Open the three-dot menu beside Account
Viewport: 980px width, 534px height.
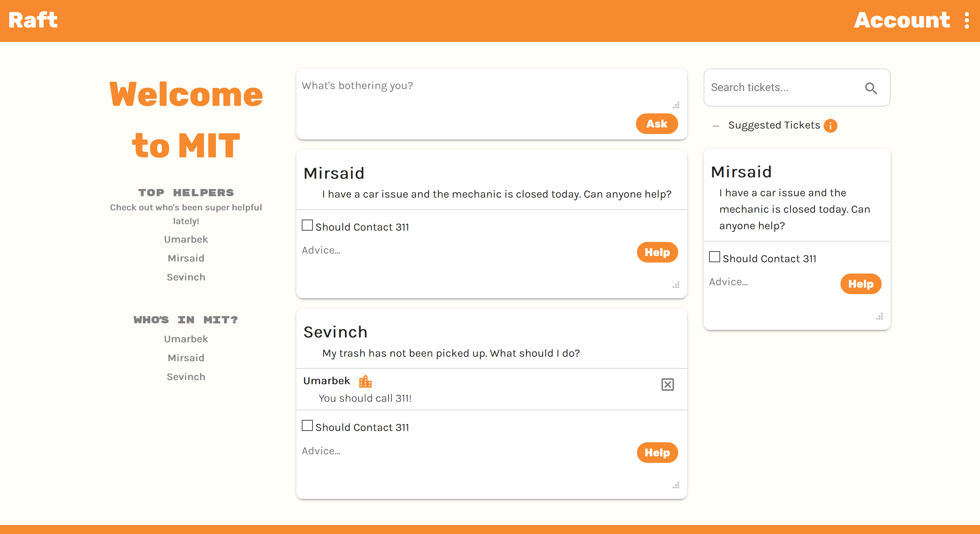(966, 21)
